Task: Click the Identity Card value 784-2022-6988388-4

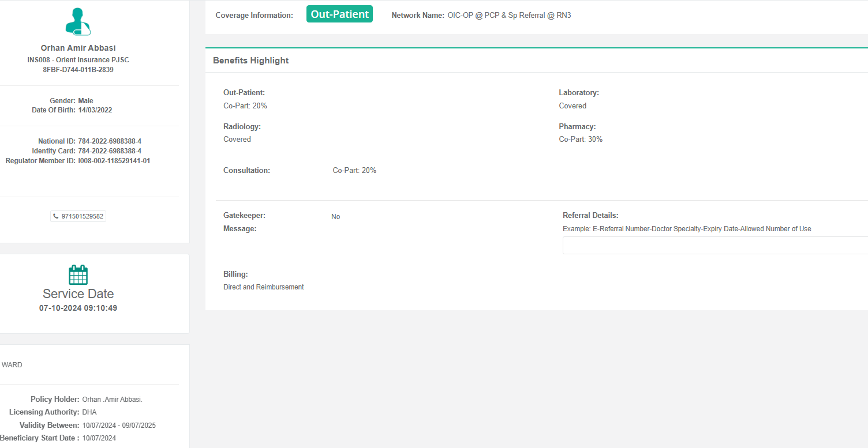Action: coord(110,151)
